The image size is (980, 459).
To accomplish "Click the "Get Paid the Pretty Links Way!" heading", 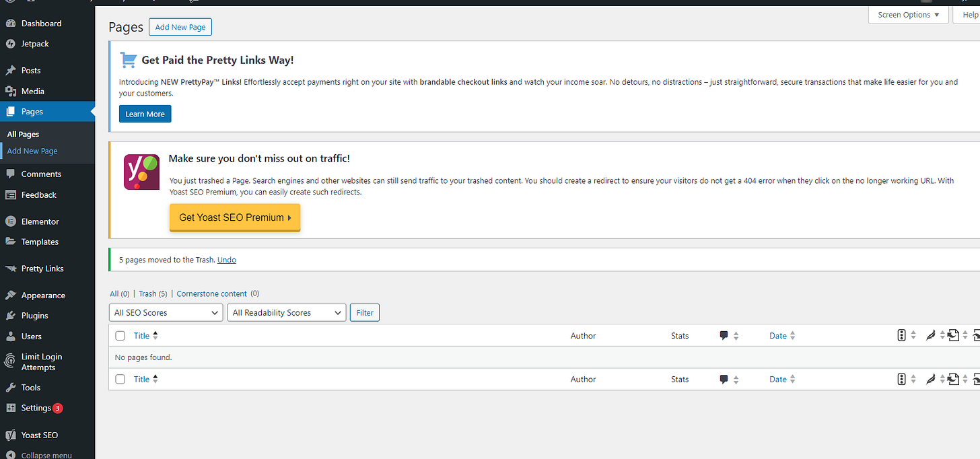I will (217, 60).
